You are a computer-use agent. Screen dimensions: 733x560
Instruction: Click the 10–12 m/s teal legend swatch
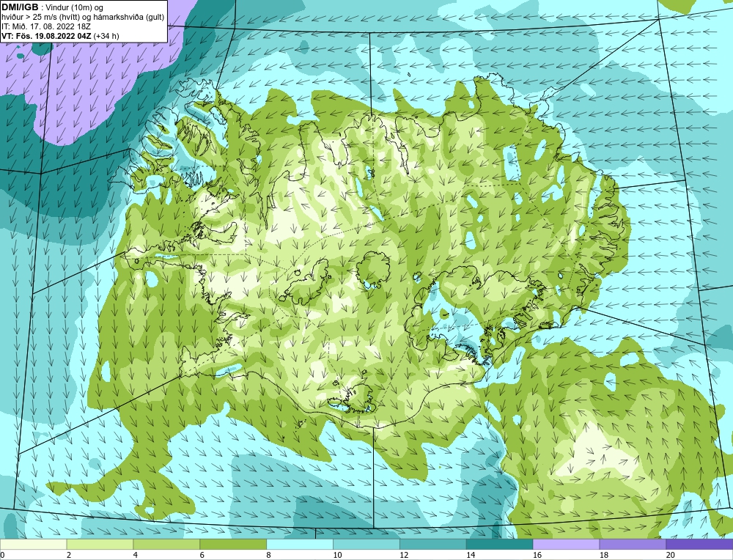point(366,545)
